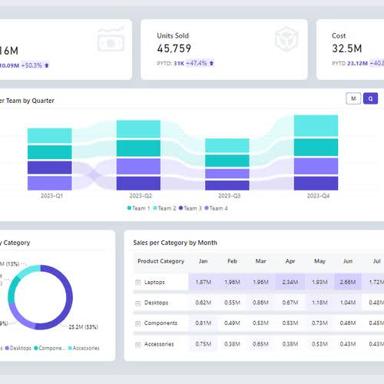The height and width of the screenshot is (384, 384).
Task: Select the teal Team 1 segment in 2023-Q3
Action: [x=227, y=161]
